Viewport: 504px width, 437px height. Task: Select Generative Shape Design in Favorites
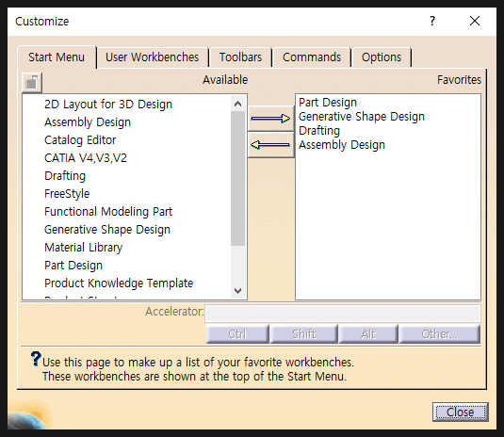click(362, 117)
